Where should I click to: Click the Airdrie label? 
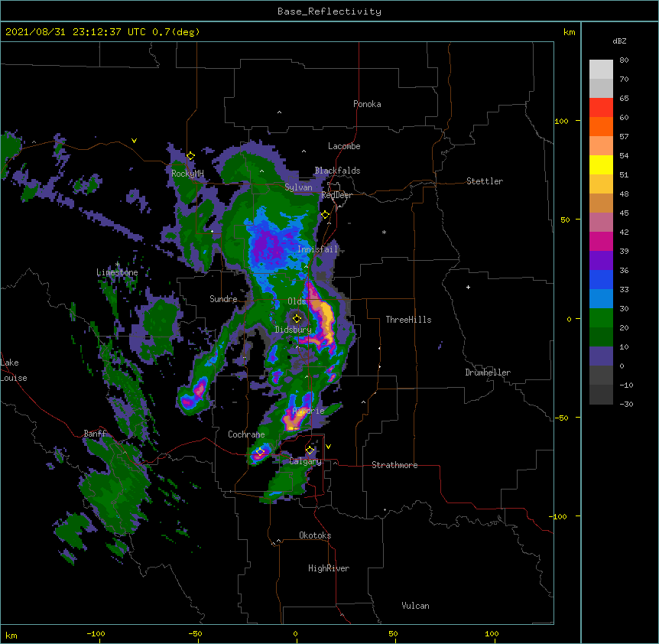[309, 411]
